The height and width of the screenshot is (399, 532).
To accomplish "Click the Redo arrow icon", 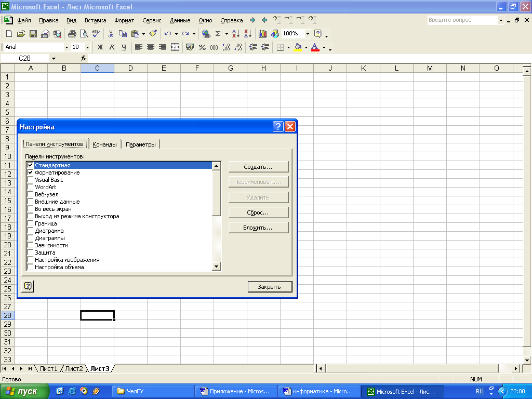I will [185, 33].
